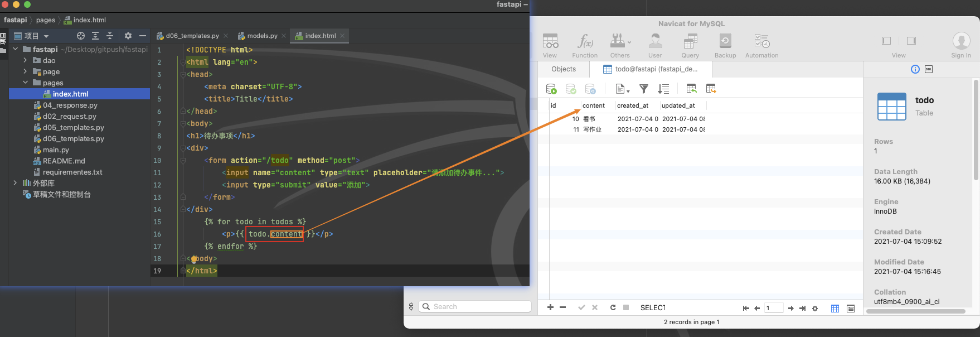Image resolution: width=980 pixels, height=337 pixels.
Task: Select the DDL icon tab in right pane
Action: pyautogui.click(x=929, y=69)
